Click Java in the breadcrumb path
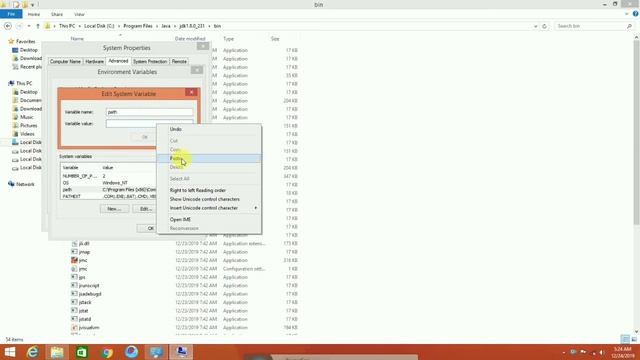 (x=166, y=26)
